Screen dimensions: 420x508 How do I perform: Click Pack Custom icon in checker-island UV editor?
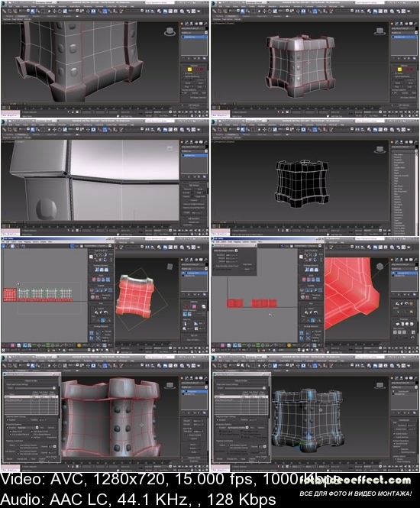click(x=92, y=333)
